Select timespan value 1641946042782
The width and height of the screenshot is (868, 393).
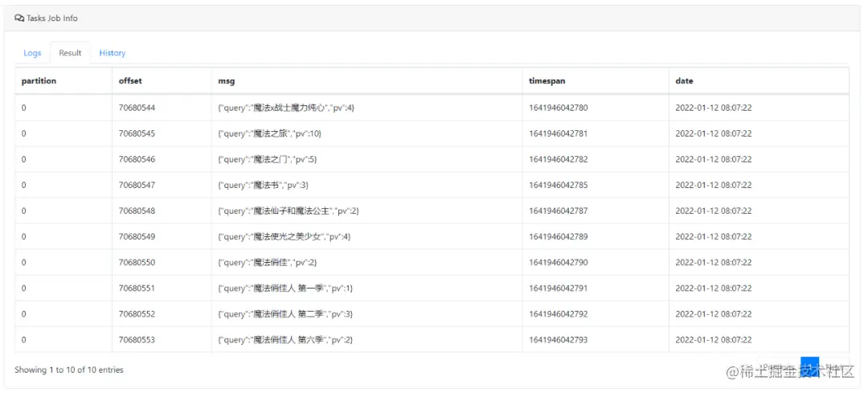pos(559,159)
